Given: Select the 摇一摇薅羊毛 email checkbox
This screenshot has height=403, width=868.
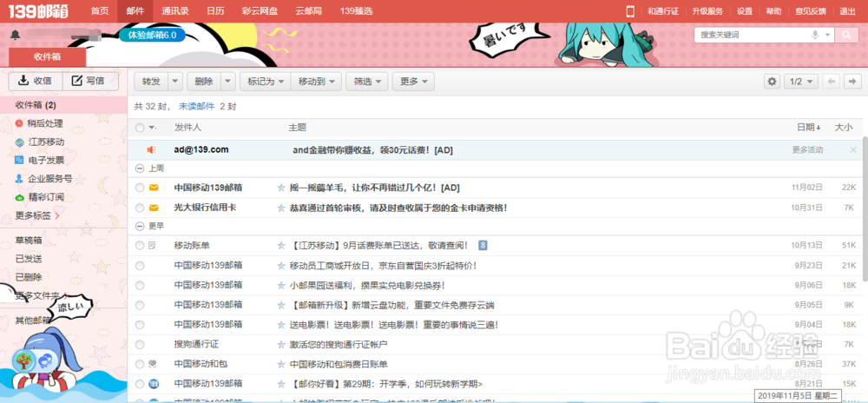Looking at the screenshot, I should pos(140,188).
